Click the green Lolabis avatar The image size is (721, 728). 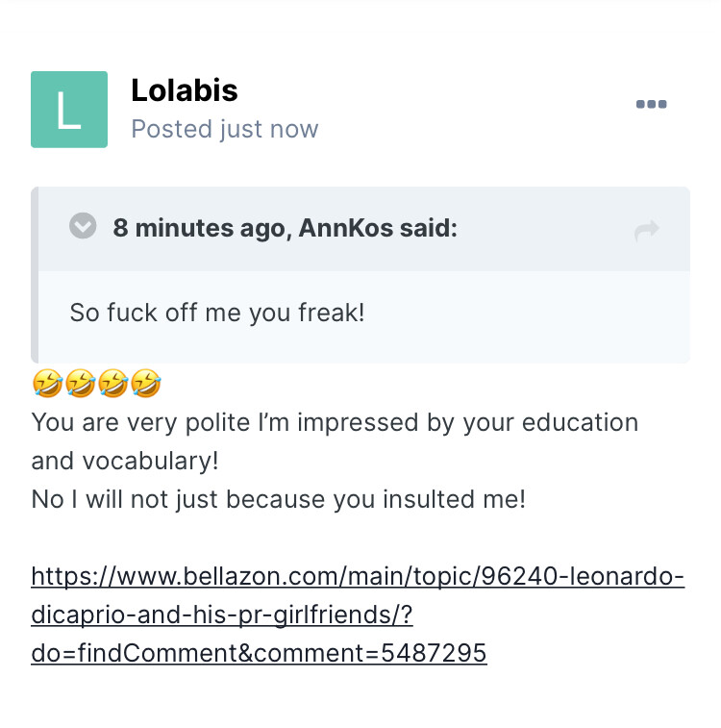pos(69,110)
